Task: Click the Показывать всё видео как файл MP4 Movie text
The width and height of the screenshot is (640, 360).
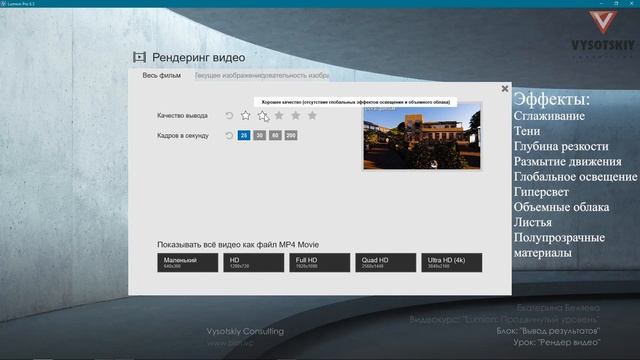Action: pyautogui.click(x=238, y=244)
